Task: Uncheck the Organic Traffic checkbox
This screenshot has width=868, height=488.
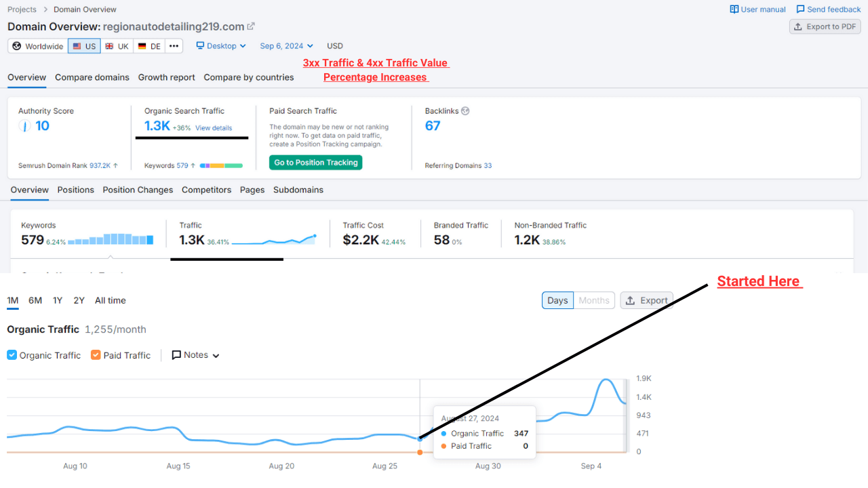Action: (12, 354)
